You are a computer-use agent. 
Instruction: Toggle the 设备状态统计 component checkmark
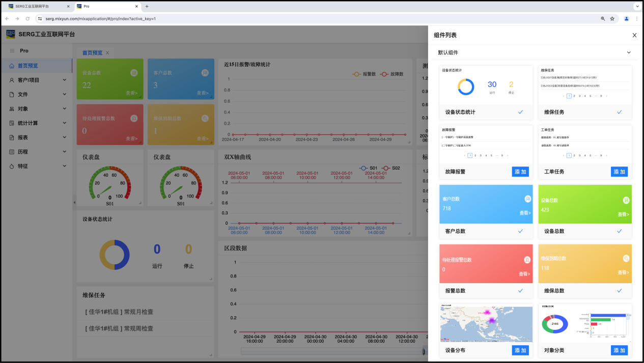[x=520, y=112]
